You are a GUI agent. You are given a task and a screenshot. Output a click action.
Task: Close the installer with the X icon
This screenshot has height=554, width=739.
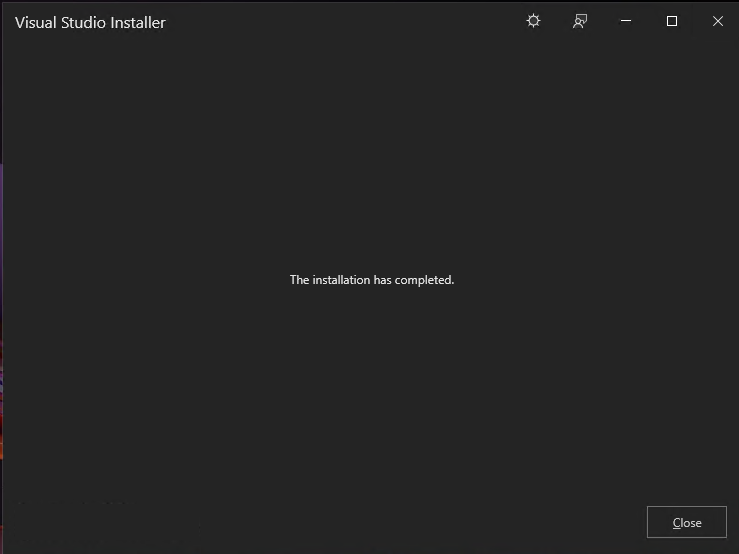coord(718,21)
